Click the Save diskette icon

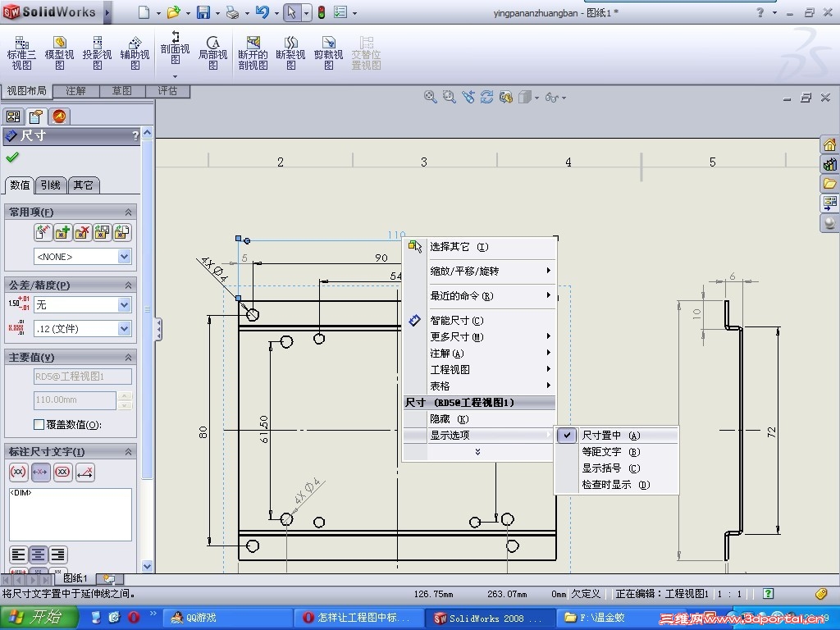(203, 12)
